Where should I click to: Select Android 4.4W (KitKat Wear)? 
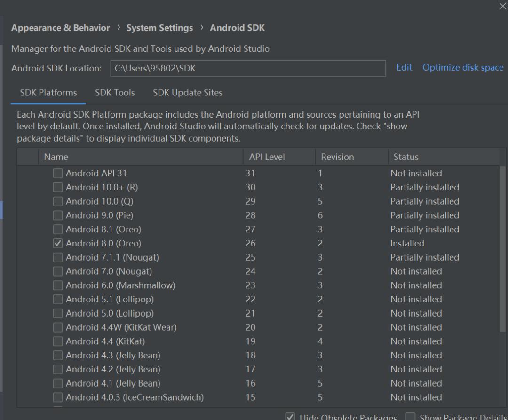[57, 327]
